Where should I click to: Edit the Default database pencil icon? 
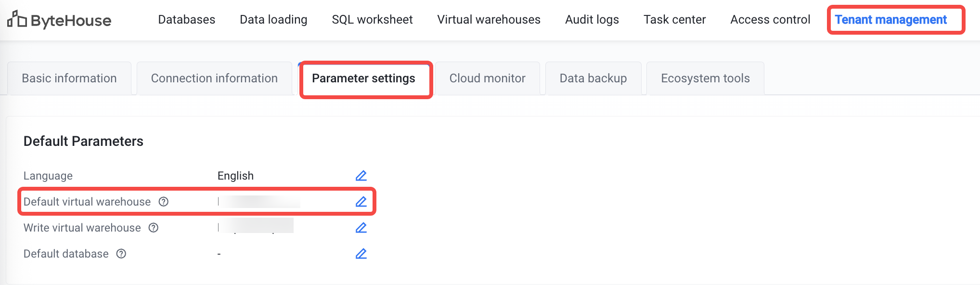click(361, 254)
